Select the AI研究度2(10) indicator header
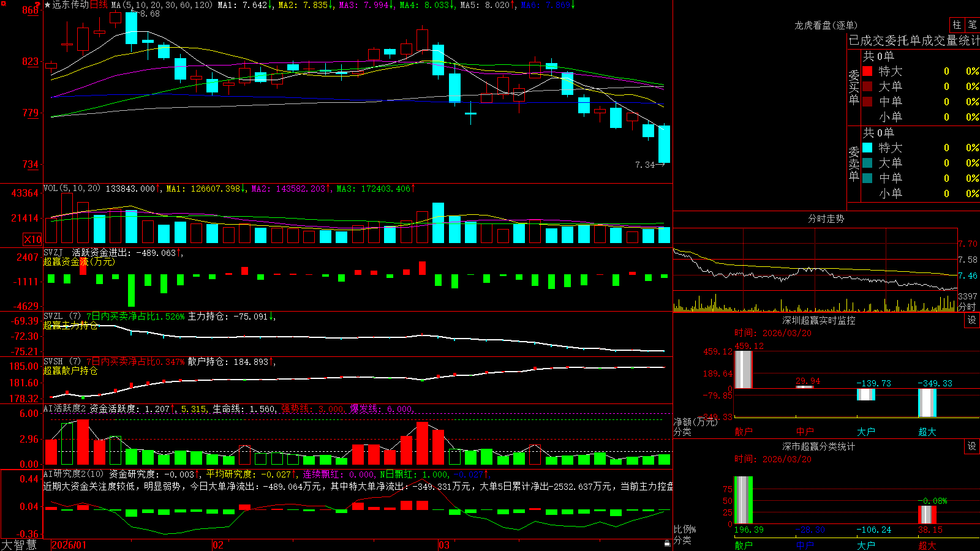This screenshot has height=551, width=980. point(74,474)
